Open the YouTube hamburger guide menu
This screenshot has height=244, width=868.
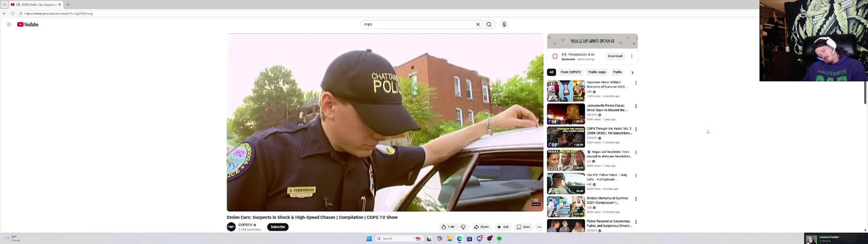9,24
